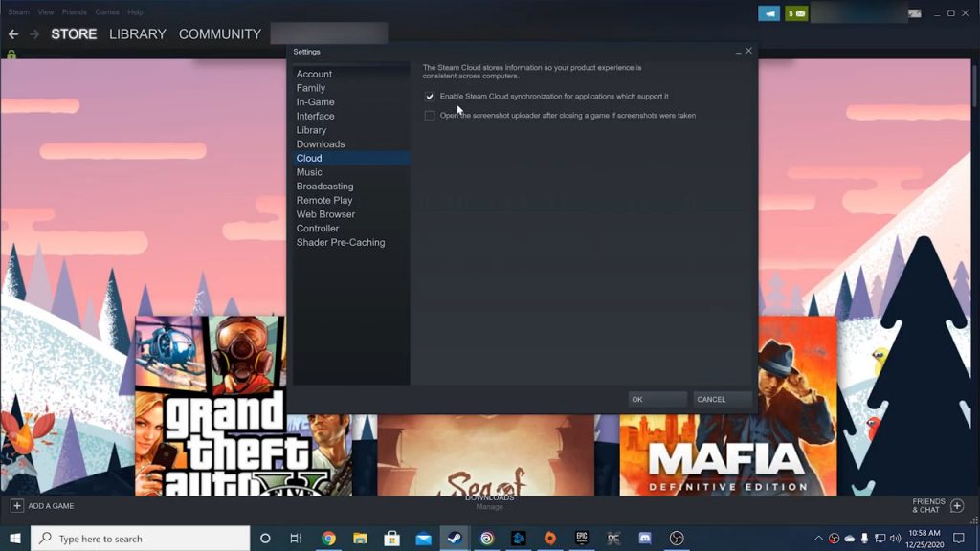
Task: Select Library in Settings sidebar
Action: pyautogui.click(x=351, y=130)
